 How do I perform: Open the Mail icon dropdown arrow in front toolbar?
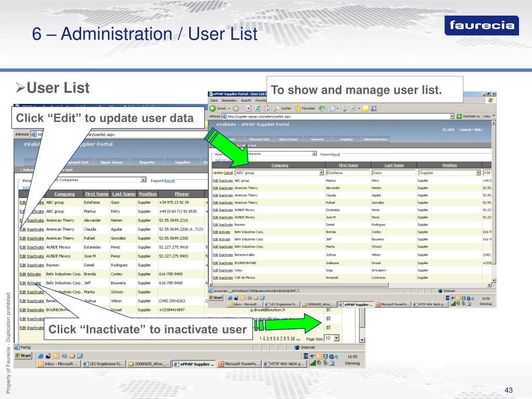click(x=338, y=109)
